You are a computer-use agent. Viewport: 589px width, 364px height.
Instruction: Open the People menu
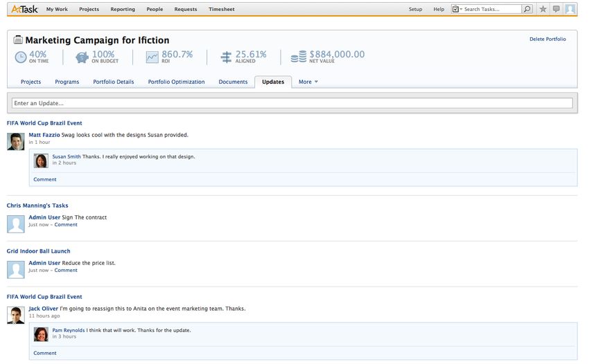(155, 9)
